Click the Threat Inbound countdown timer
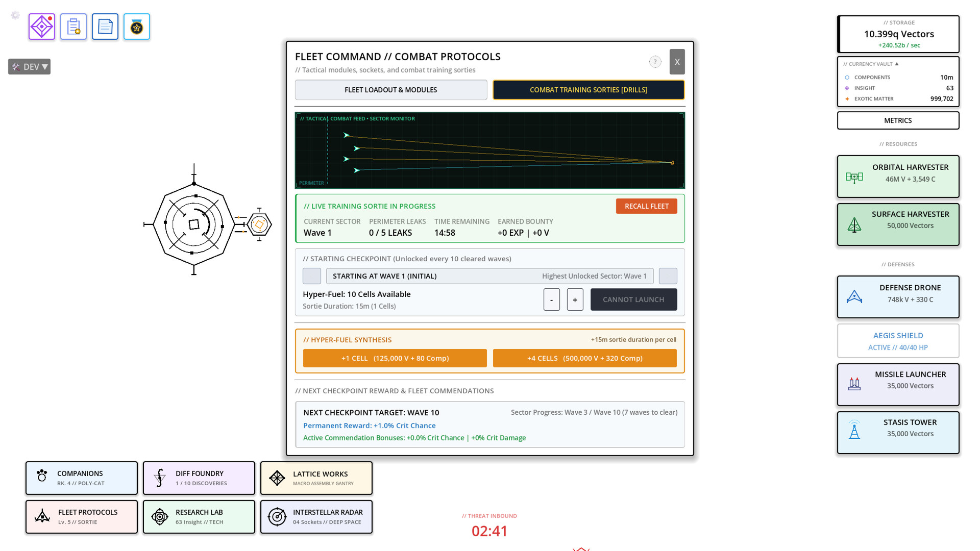Image resolution: width=980 pixels, height=551 pixels. coord(489,531)
